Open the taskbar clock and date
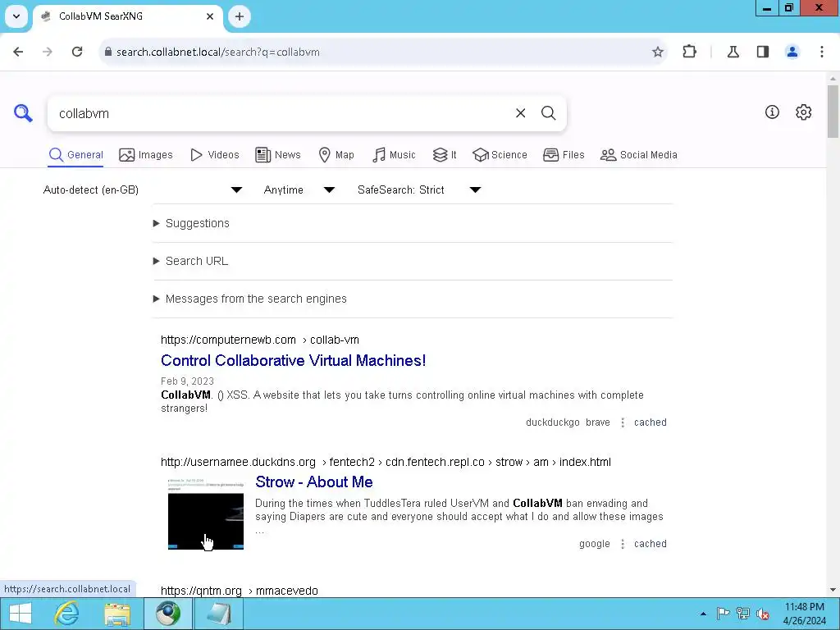The height and width of the screenshot is (630, 840). click(x=805, y=614)
